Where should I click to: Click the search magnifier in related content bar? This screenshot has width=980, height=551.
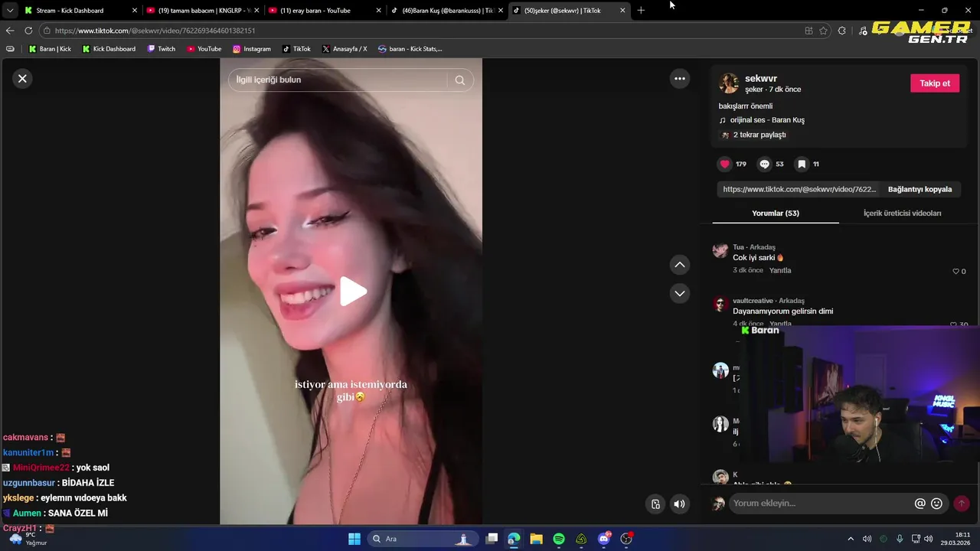(460, 80)
